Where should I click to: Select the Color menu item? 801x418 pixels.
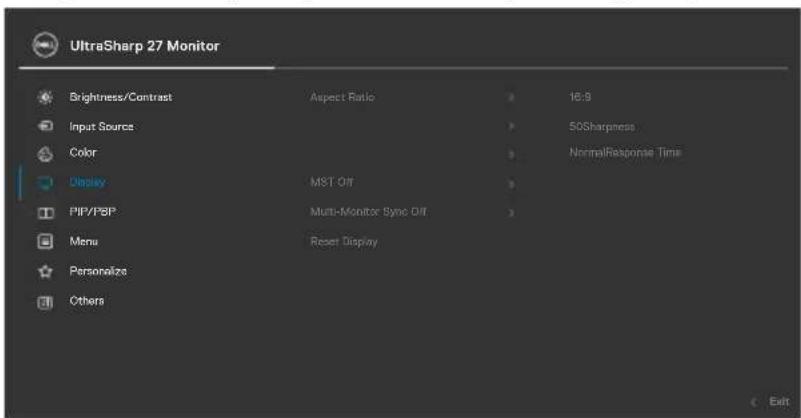[x=83, y=152]
